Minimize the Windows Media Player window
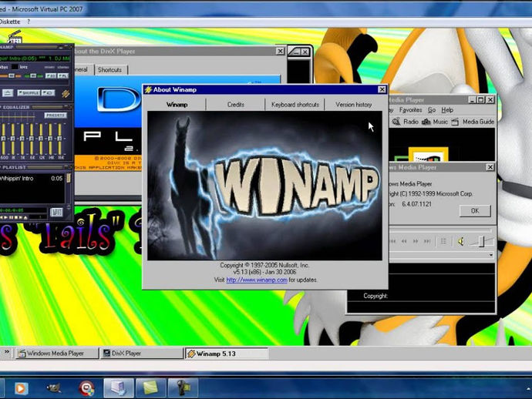Image resolution: width=532 pixels, height=399 pixels. [473, 99]
